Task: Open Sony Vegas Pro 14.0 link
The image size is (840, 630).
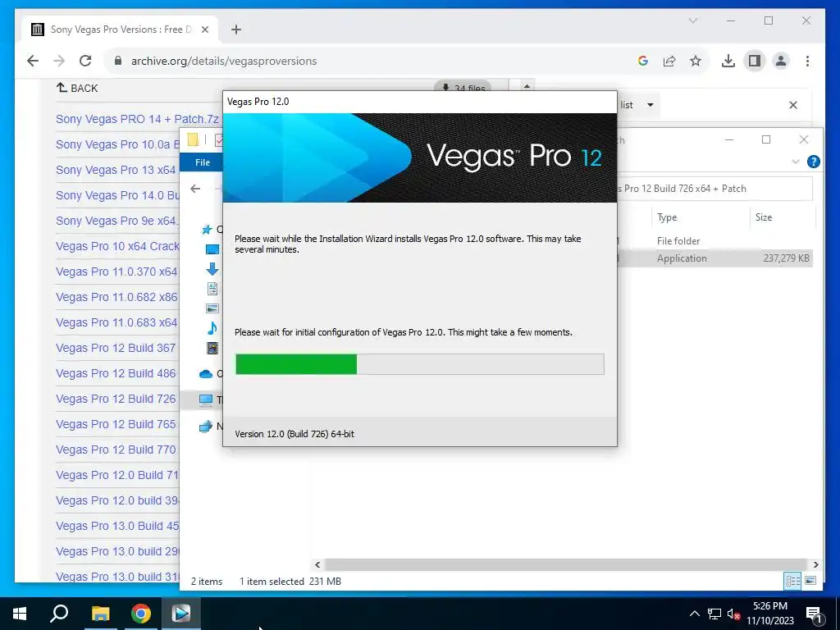Action: [117, 195]
